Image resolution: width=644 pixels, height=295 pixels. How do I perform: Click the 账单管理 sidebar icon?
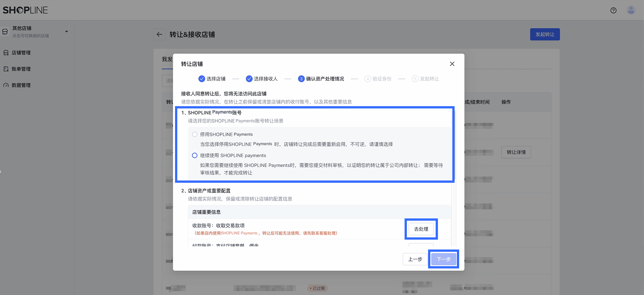tap(6, 69)
